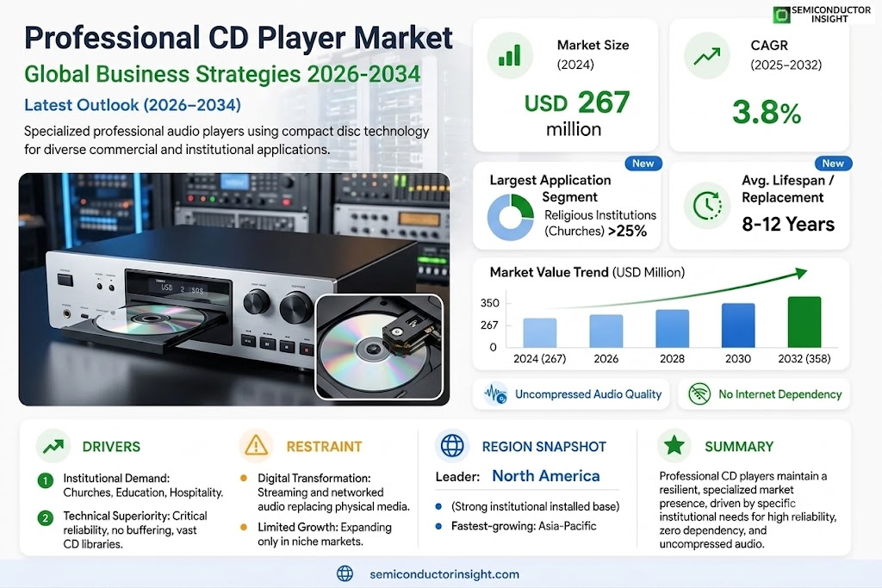Click the Region Snapshot globe icon

(452, 446)
